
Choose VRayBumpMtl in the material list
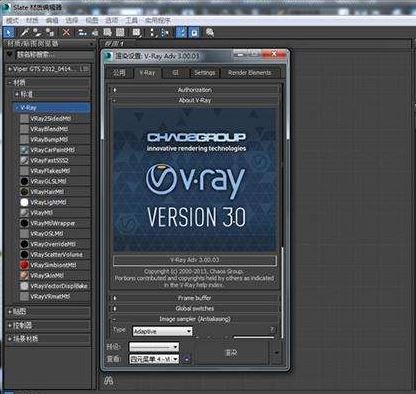[x=49, y=139]
